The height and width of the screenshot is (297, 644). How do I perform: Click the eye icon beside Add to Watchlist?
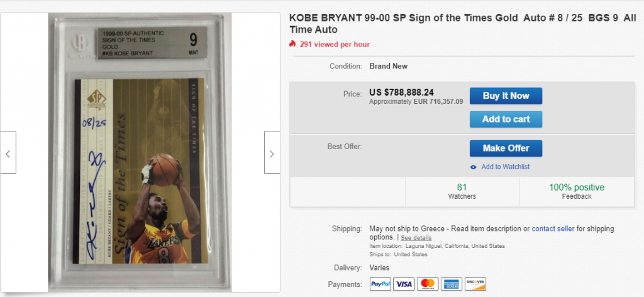pos(474,167)
